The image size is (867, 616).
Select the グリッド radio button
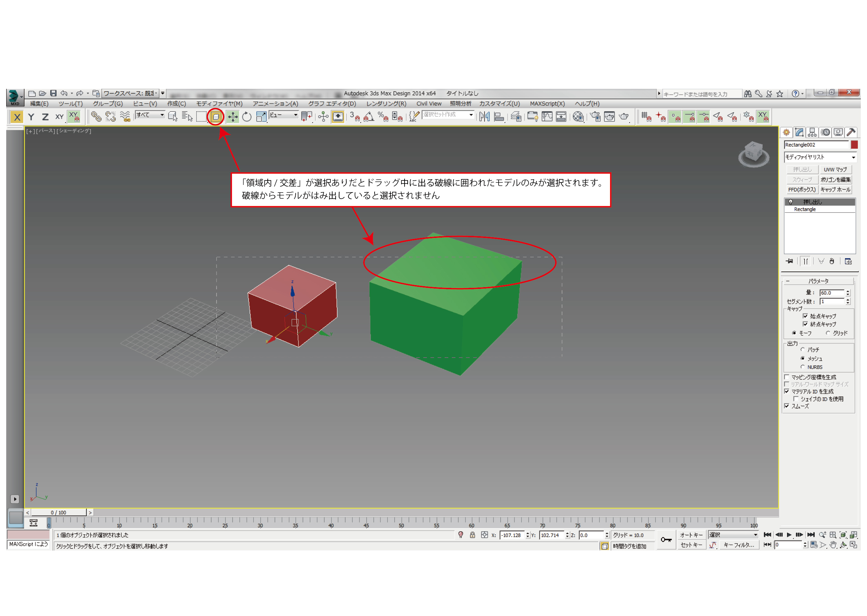click(828, 333)
